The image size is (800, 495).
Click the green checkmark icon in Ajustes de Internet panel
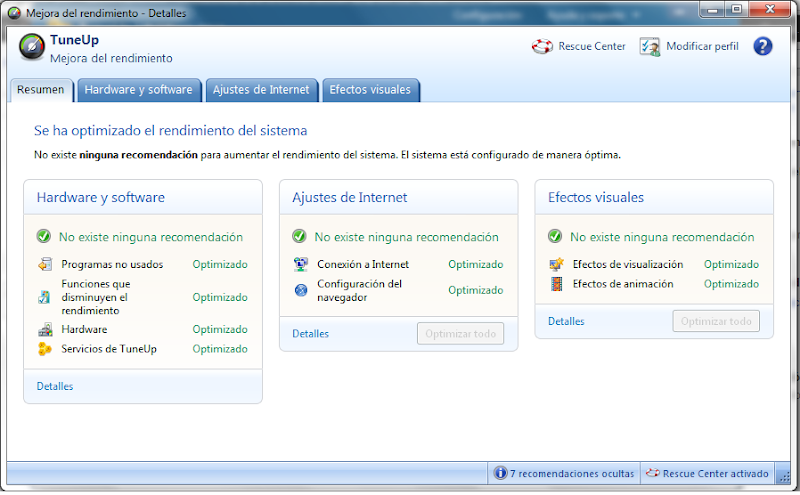[299, 237]
